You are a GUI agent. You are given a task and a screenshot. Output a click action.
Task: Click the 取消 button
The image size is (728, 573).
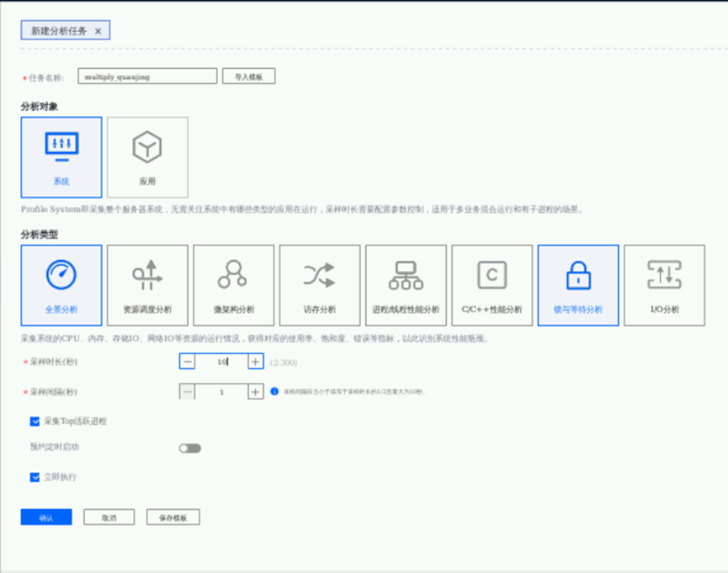click(109, 517)
